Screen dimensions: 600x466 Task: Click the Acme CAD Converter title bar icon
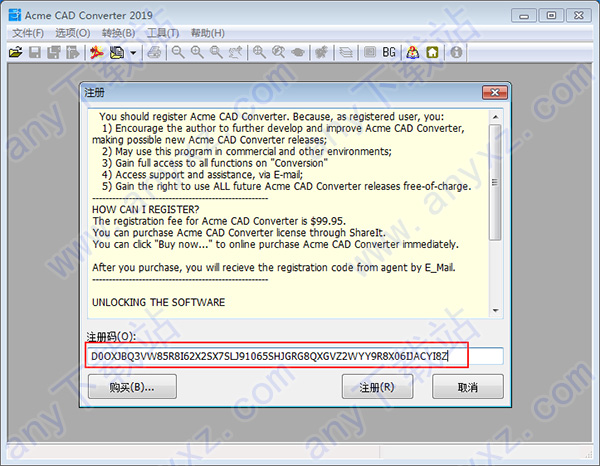coord(15,15)
